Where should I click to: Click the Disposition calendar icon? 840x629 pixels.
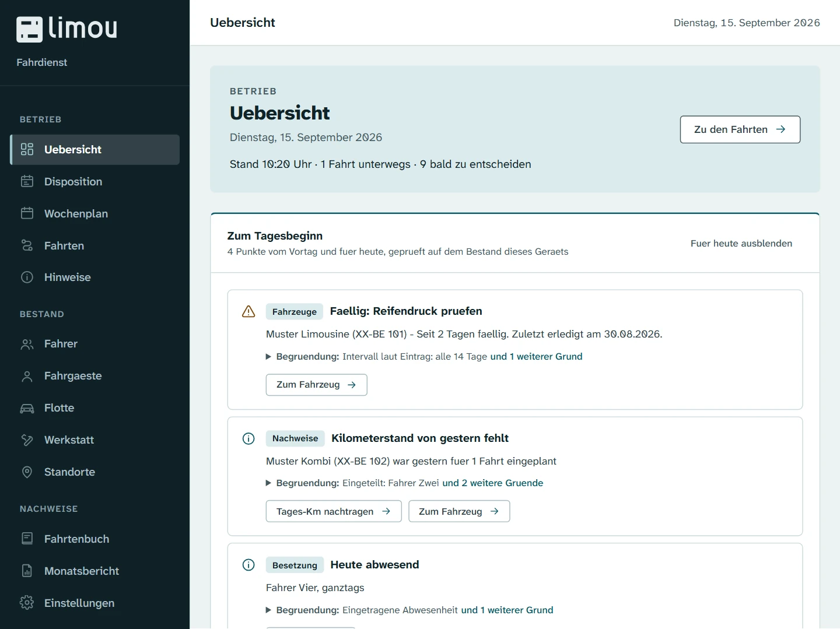tap(27, 181)
